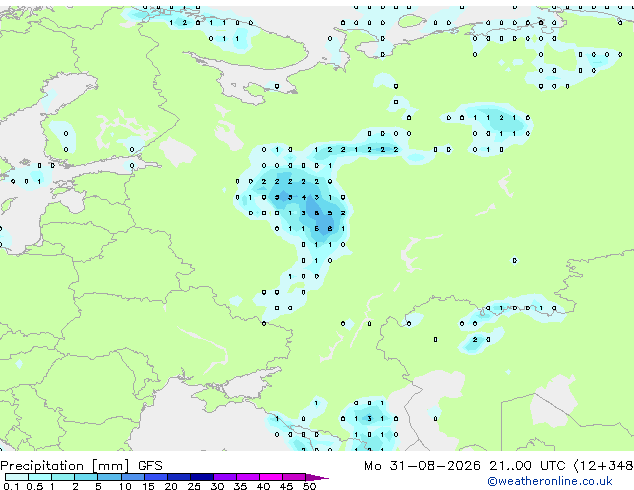Click the legend scale label '45'

286,486
